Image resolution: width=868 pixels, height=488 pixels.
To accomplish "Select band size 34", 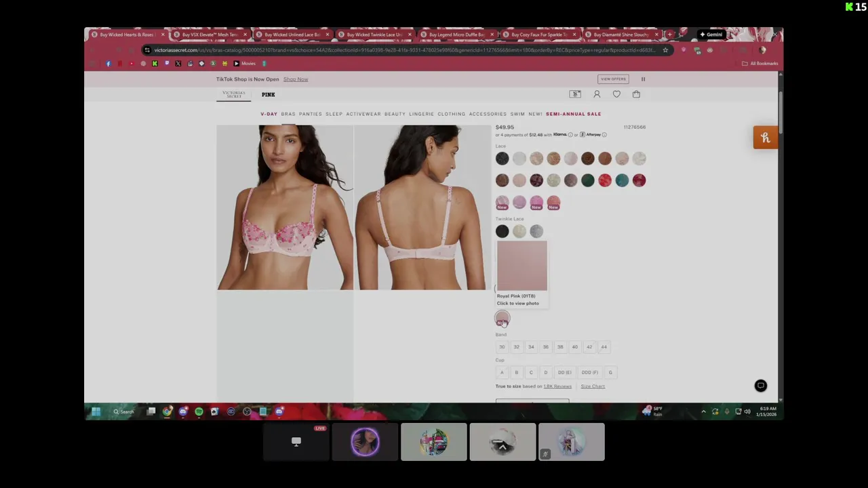I will click(x=531, y=347).
